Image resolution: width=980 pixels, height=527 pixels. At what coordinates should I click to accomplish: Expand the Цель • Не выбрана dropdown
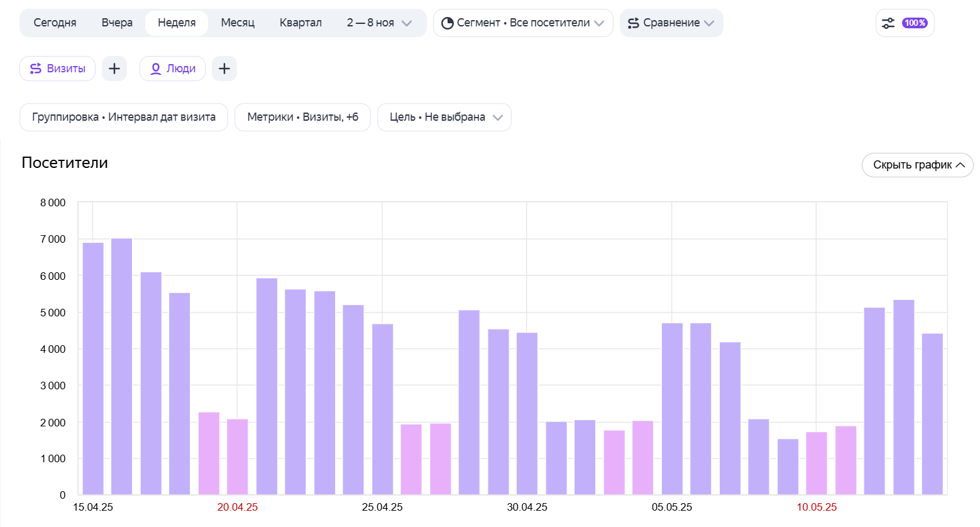[x=444, y=117]
